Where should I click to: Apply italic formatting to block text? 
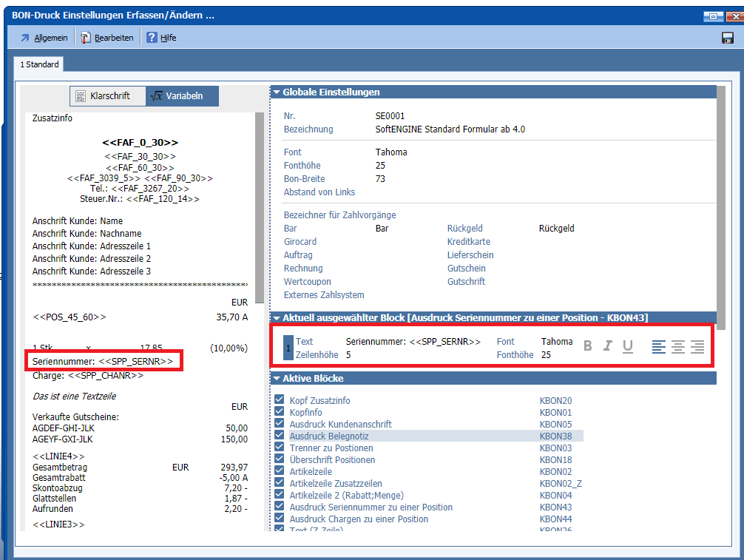pos(608,346)
